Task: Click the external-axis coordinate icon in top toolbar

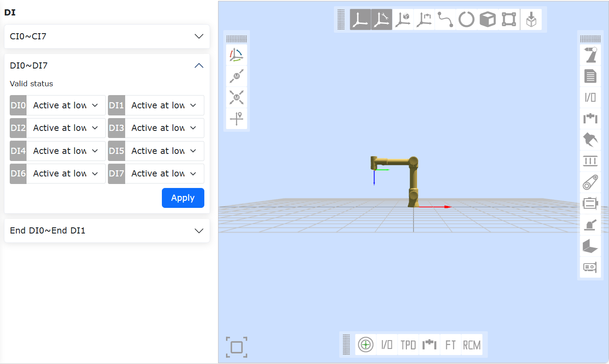Action: point(424,19)
